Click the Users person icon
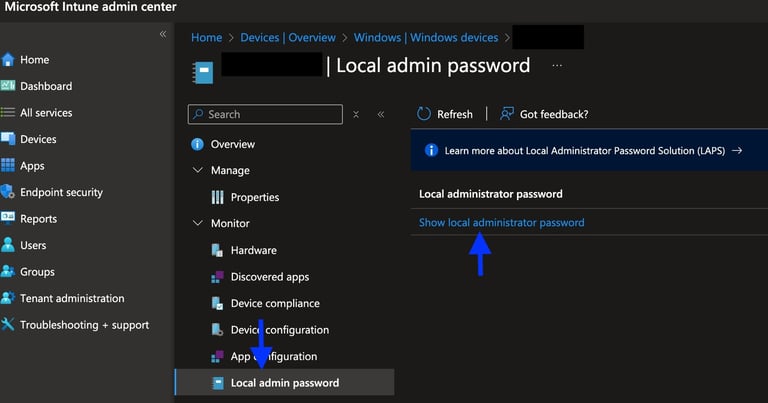The height and width of the screenshot is (403, 768). [x=8, y=245]
